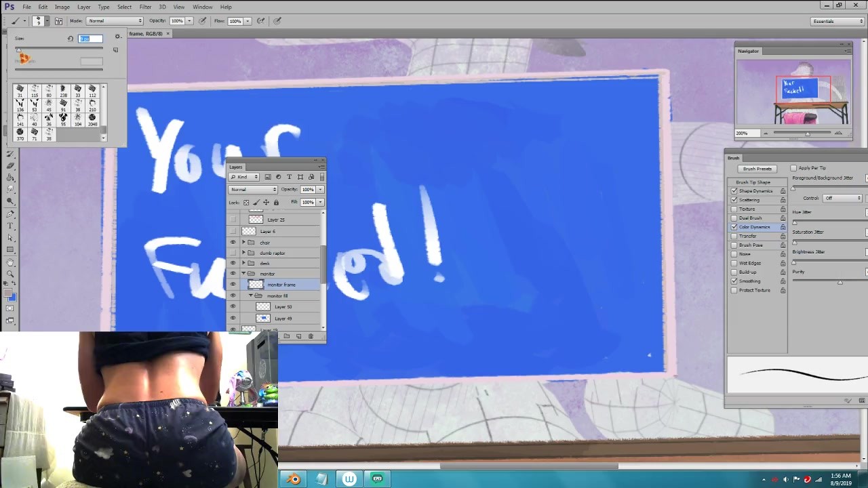Disable the Smoothing checkbox
The height and width of the screenshot is (488, 868).
pos(734,281)
